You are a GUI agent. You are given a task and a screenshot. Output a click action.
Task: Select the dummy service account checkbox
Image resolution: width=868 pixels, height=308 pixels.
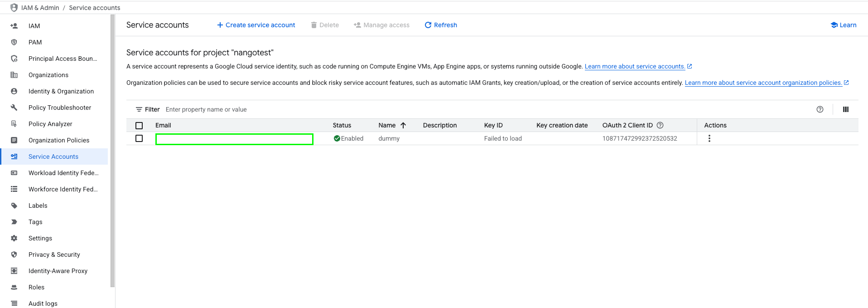(x=139, y=138)
